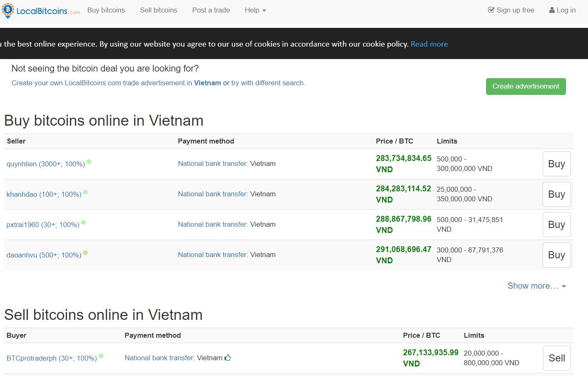Click the Seller column header
Screen dimensions: 588x376
coord(16,141)
